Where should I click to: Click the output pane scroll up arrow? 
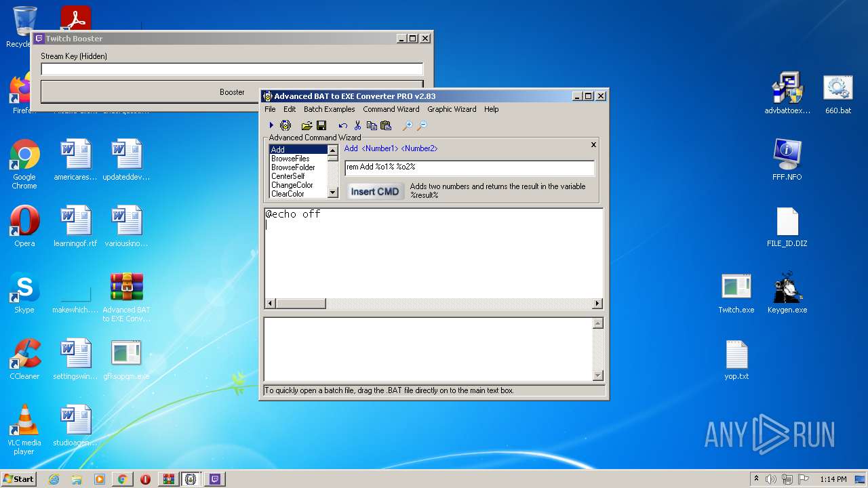(597, 323)
